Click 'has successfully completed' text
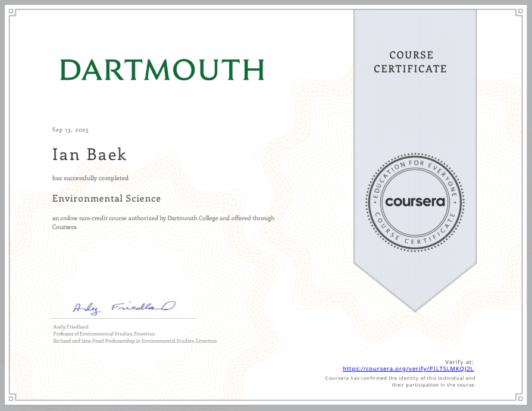Viewport: 532px width, 411px height. [x=90, y=178]
